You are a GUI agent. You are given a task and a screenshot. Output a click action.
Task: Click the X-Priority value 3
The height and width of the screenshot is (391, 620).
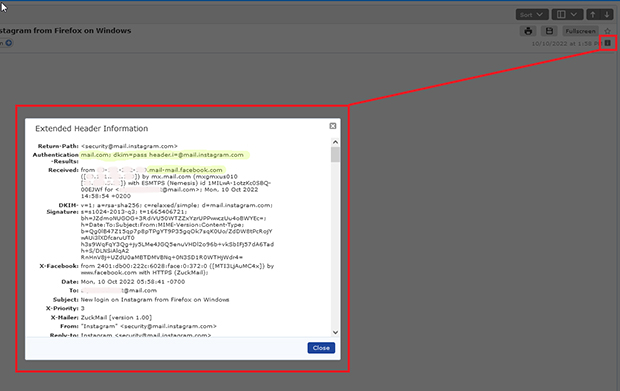coord(83,308)
